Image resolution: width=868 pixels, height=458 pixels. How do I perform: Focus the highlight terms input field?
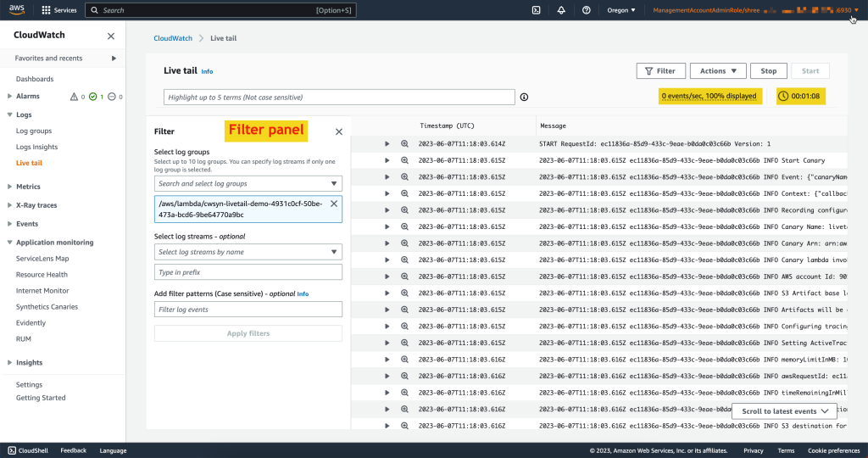pos(339,98)
